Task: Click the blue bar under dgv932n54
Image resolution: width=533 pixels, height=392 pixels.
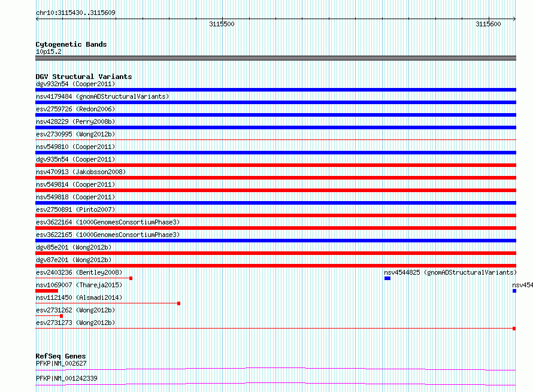Action: 275,90
